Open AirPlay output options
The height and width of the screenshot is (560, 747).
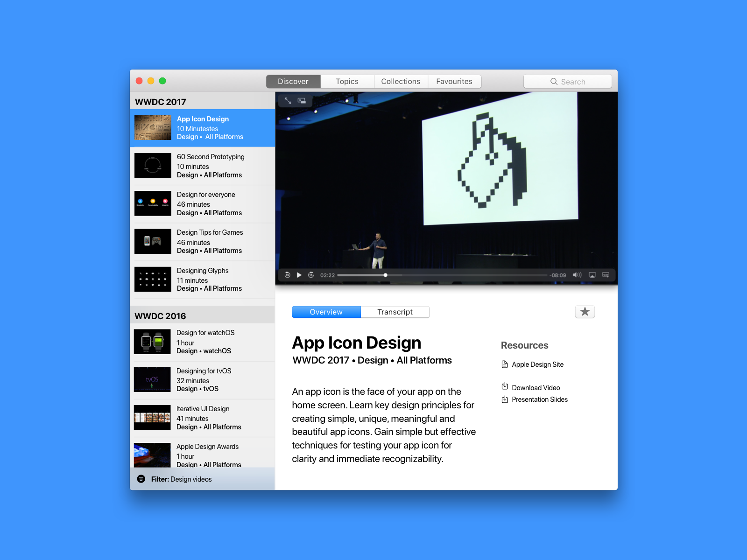(591, 275)
